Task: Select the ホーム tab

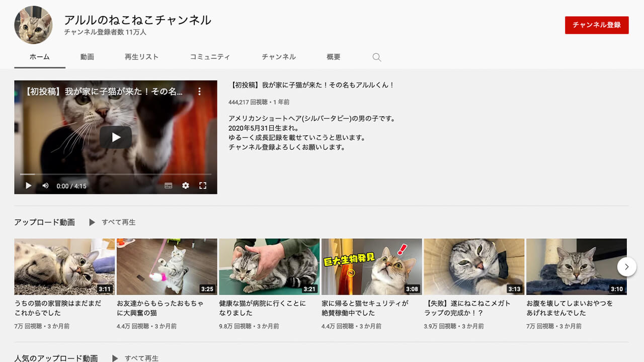Action: pyautogui.click(x=40, y=57)
